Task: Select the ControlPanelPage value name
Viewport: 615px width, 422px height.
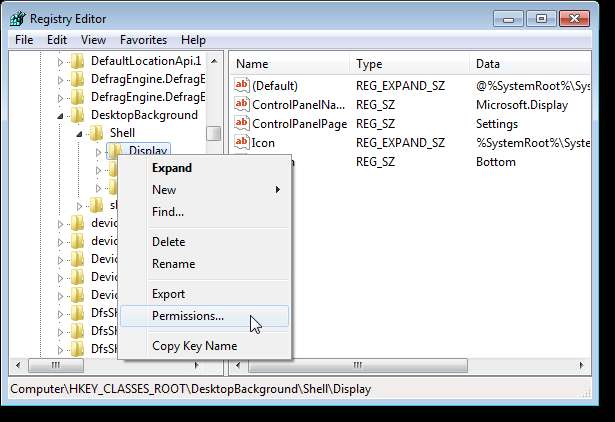Action: click(300, 124)
